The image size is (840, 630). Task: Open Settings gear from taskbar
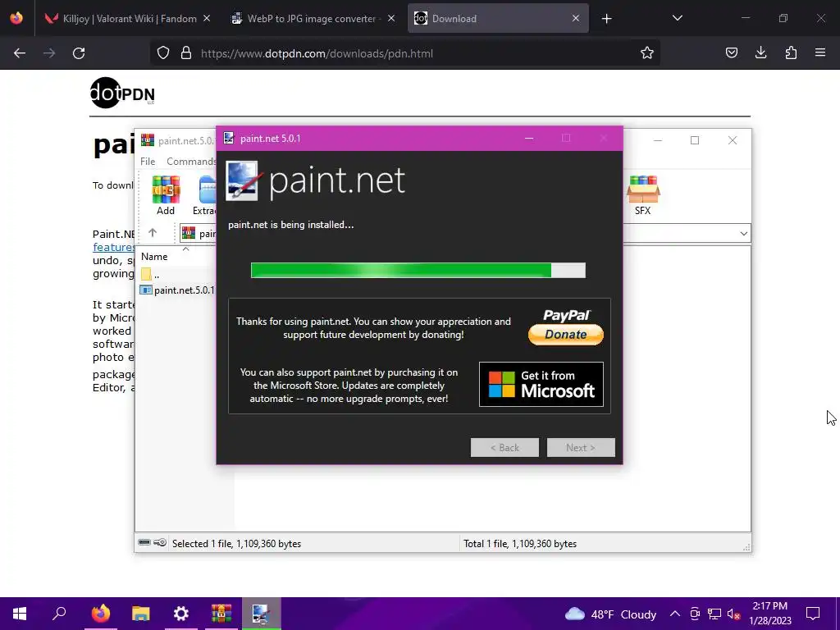click(181, 614)
